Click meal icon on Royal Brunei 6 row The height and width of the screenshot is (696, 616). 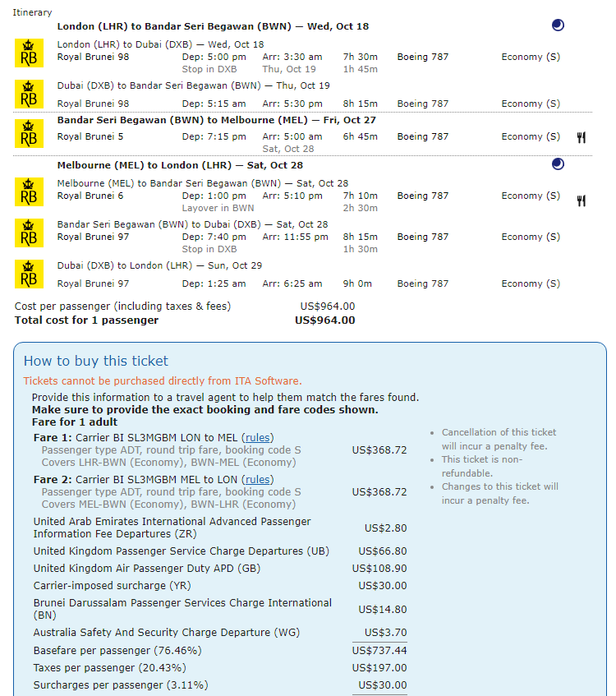(x=582, y=201)
